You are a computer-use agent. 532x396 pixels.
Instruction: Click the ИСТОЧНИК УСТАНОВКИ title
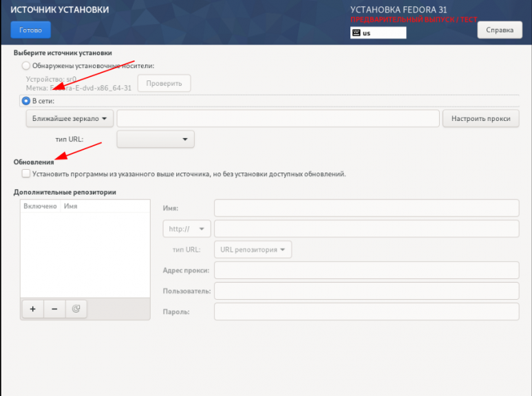pos(60,10)
